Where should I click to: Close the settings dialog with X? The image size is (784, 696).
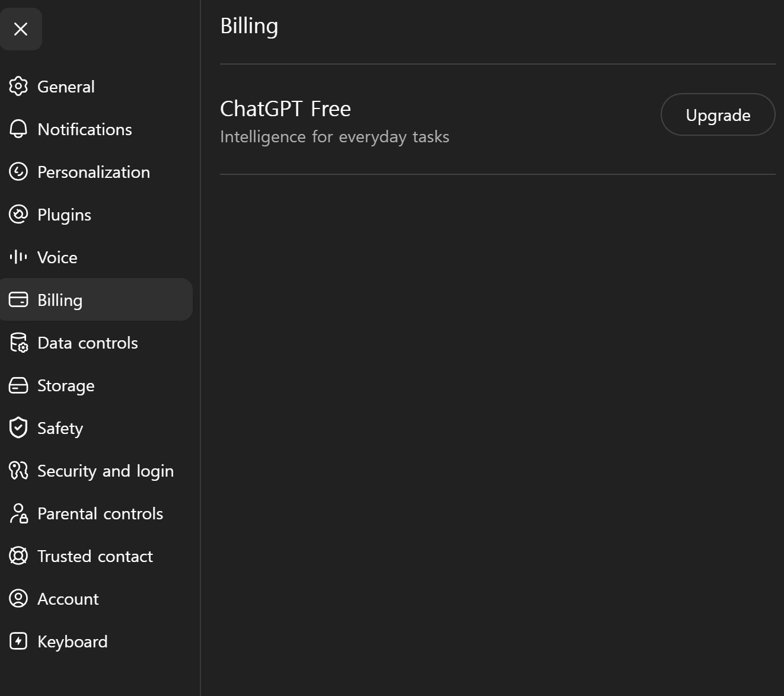tap(21, 29)
